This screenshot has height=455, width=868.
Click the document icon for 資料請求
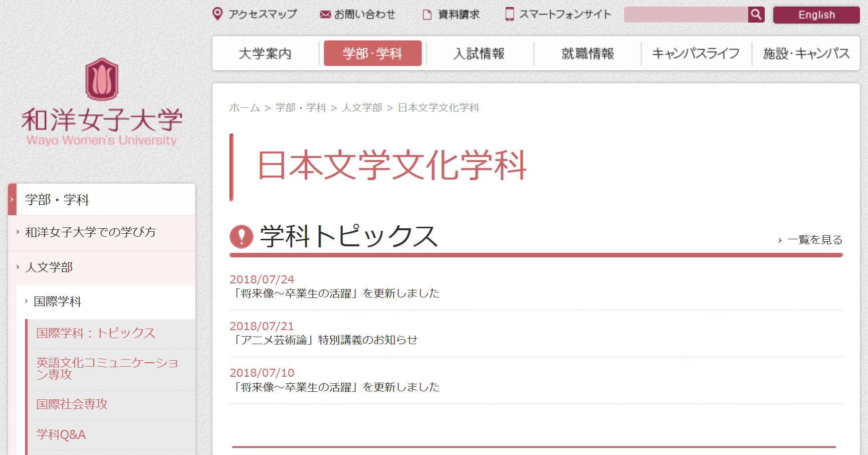tap(427, 15)
